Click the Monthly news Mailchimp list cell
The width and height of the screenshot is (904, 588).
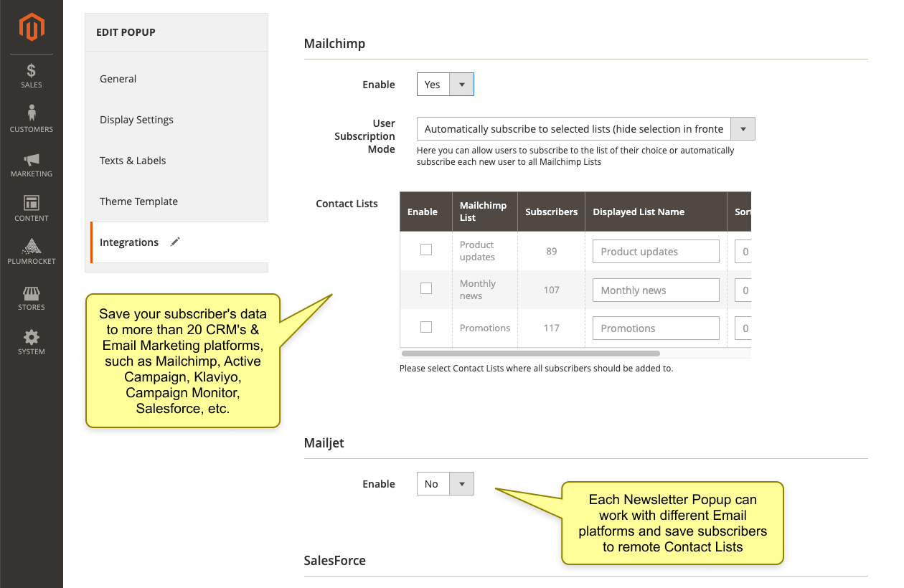[485, 290]
